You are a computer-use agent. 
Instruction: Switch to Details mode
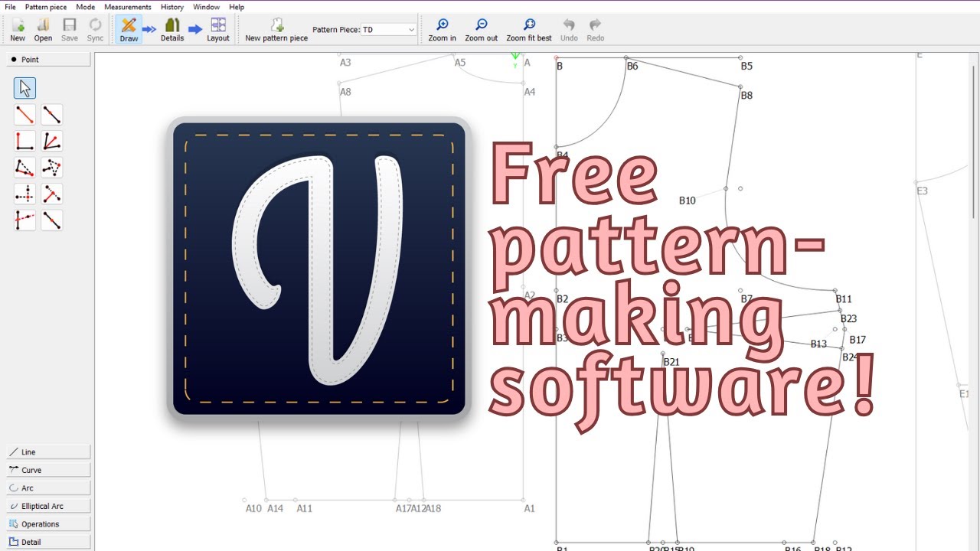[172, 30]
